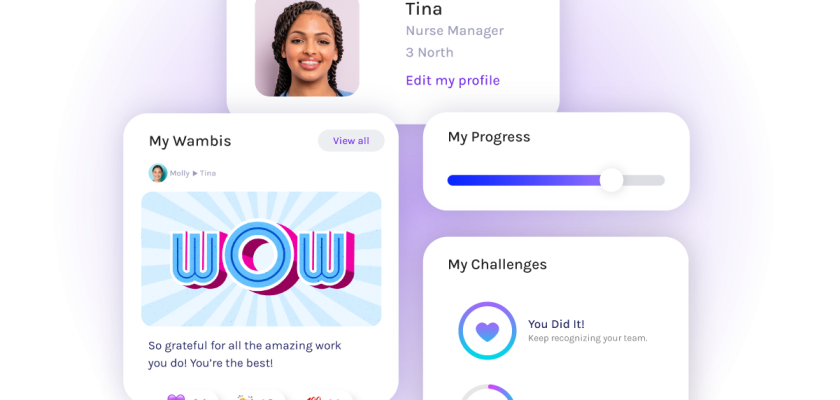
Task: Click the Edit my profile link
Action: (x=453, y=80)
